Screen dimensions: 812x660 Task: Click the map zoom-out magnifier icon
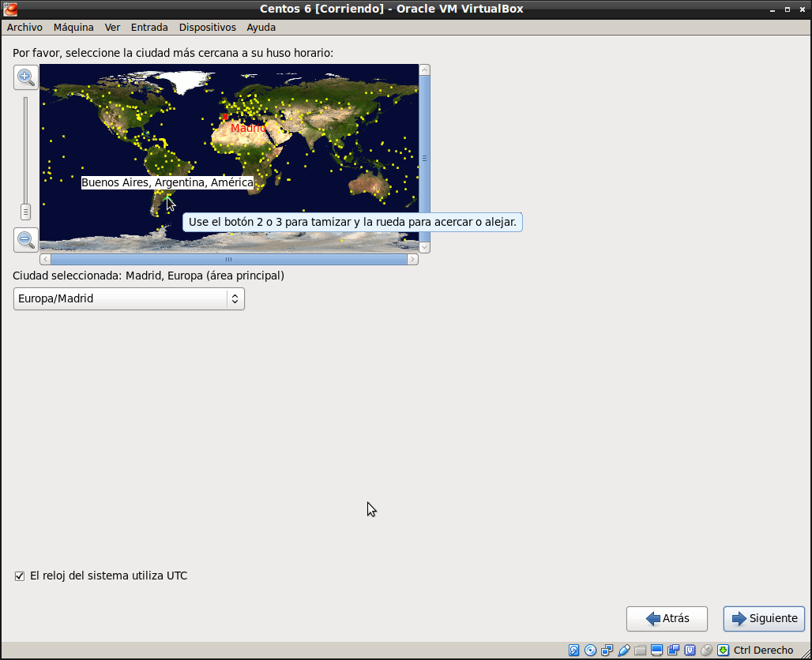(26, 239)
